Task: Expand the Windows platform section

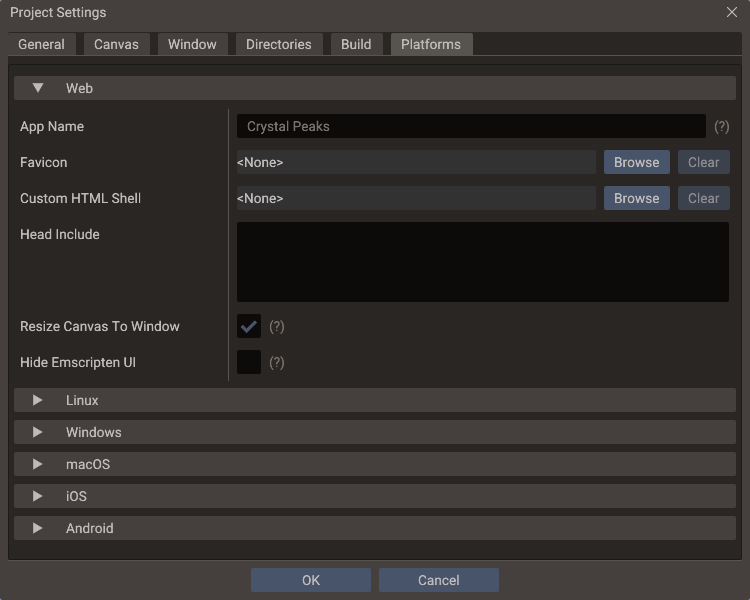Action: tap(375, 432)
